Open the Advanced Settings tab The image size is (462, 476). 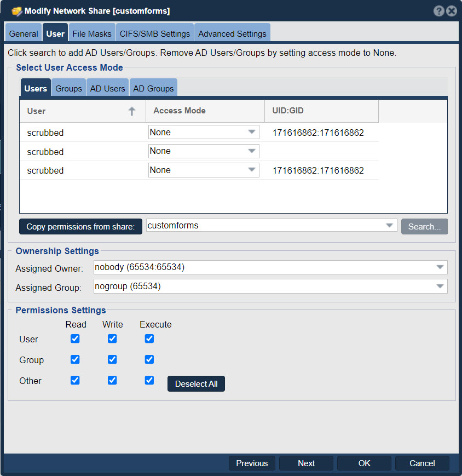click(x=232, y=33)
